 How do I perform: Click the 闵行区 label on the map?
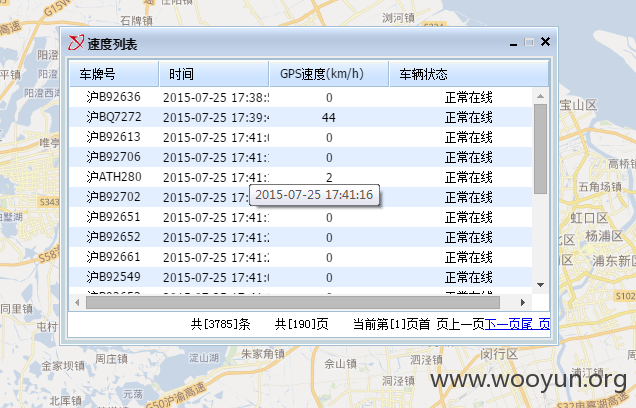[x=499, y=354]
